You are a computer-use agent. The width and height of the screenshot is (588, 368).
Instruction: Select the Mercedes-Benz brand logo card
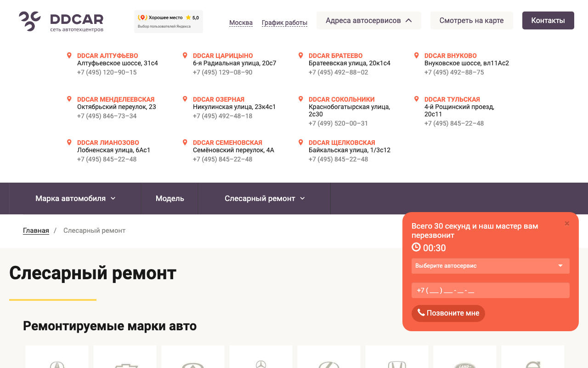click(261, 357)
